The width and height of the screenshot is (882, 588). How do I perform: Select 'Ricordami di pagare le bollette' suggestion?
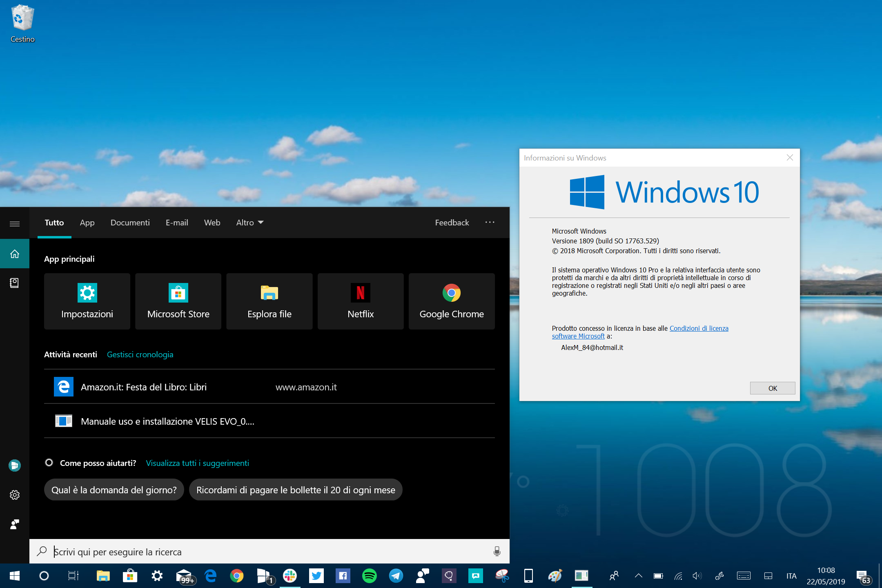pos(296,490)
